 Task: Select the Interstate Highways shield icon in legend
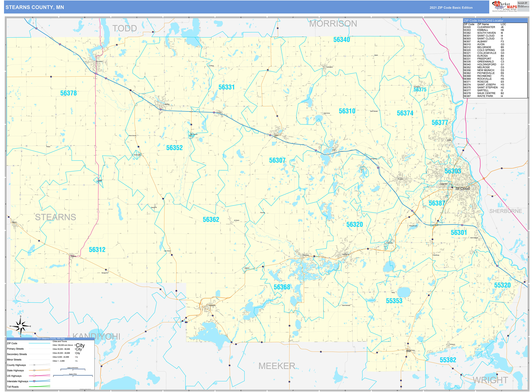[x=34, y=381]
